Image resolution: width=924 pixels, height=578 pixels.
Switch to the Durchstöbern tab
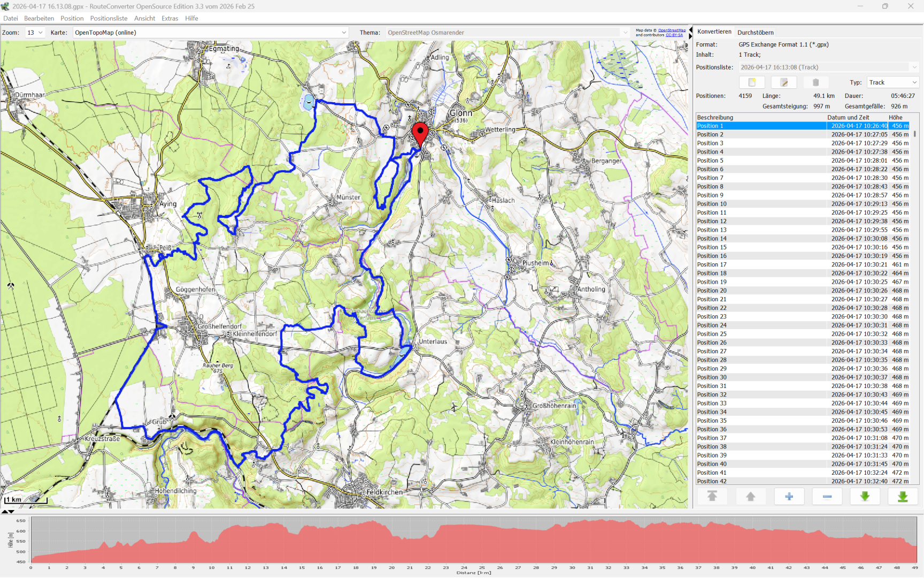point(755,33)
